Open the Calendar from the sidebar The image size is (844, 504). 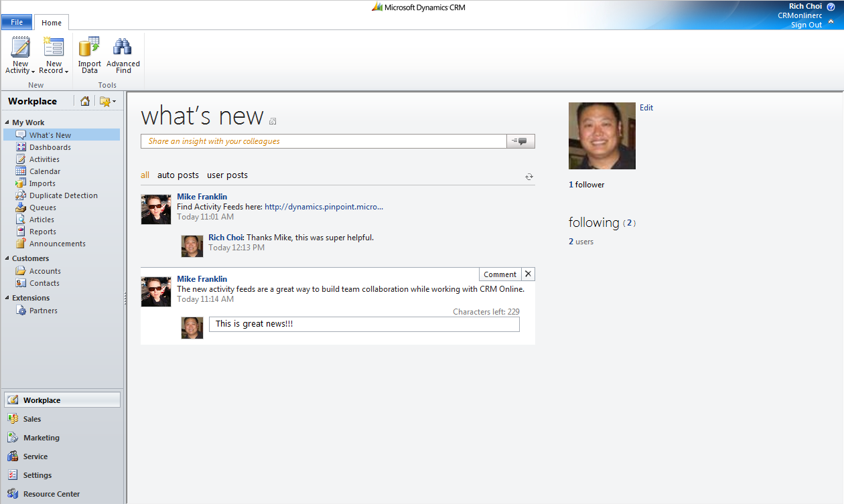[x=44, y=171]
